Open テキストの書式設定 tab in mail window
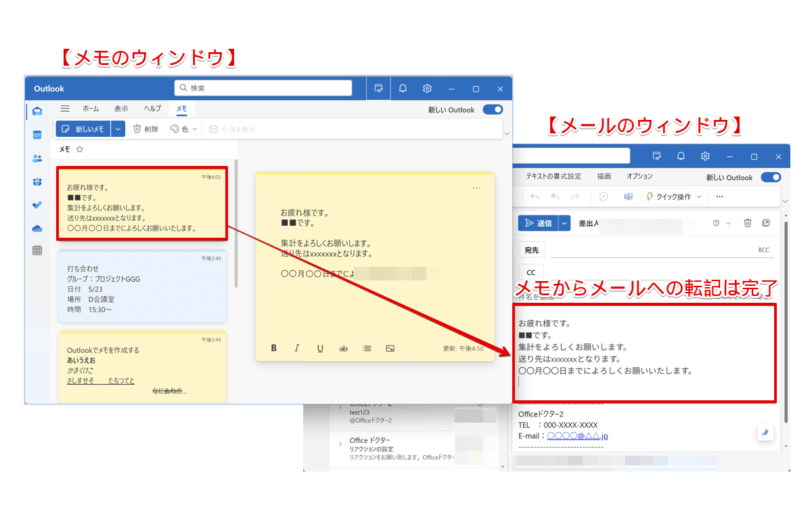Image resolution: width=812 pixels, height=508 pixels. (x=553, y=177)
